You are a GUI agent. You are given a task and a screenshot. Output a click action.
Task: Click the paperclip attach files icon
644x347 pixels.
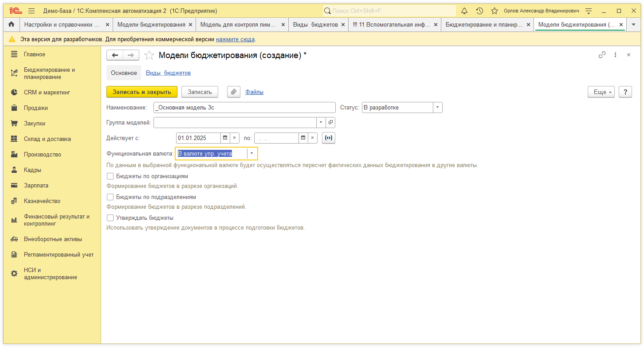click(234, 92)
